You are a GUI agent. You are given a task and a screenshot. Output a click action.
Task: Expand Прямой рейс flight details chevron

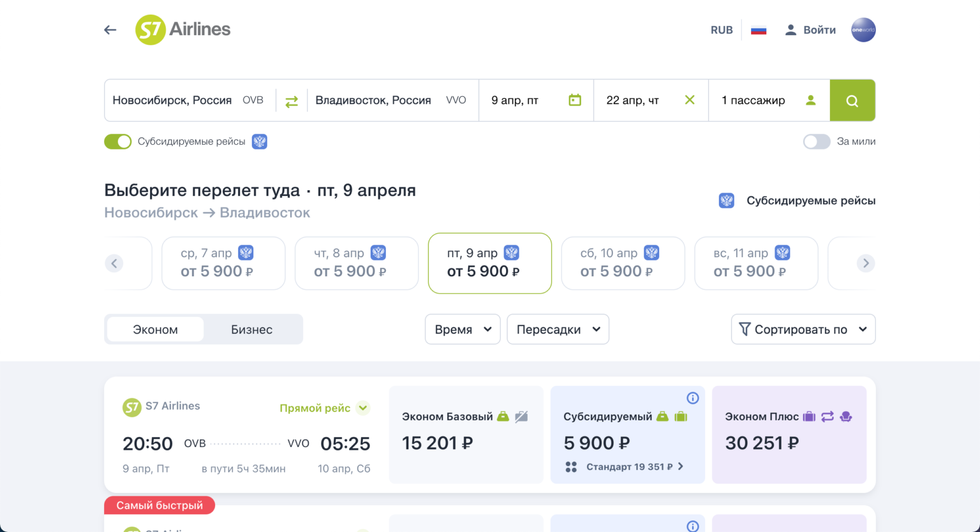coord(363,408)
